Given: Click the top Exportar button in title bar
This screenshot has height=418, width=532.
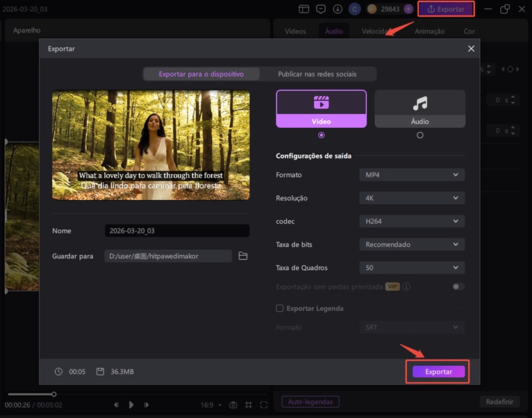Looking at the screenshot, I should pyautogui.click(x=446, y=9).
